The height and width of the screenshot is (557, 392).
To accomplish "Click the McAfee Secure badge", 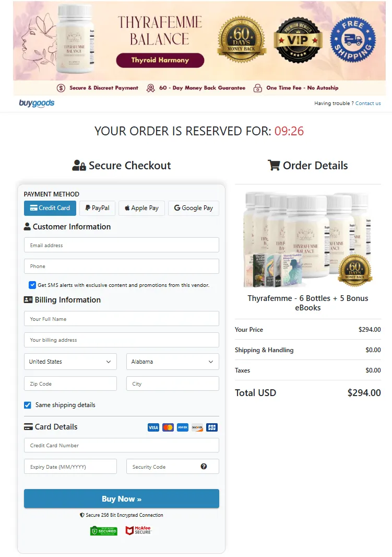I will [x=139, y=530].
